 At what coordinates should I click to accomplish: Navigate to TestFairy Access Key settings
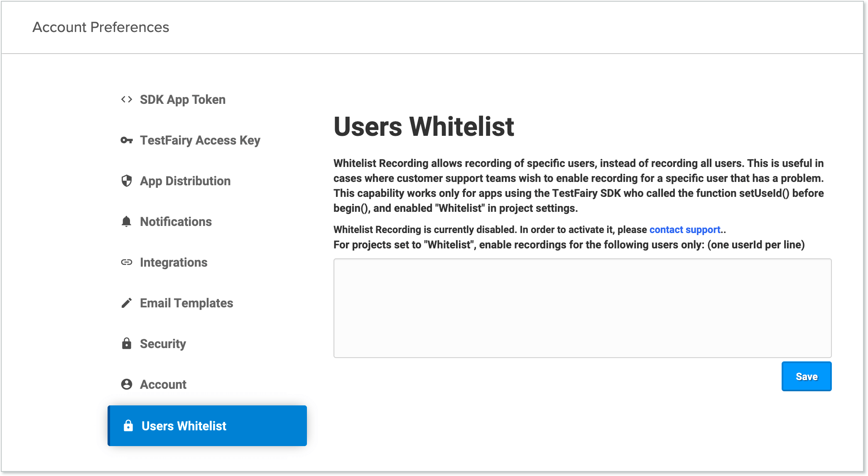(x=200, y=140)
